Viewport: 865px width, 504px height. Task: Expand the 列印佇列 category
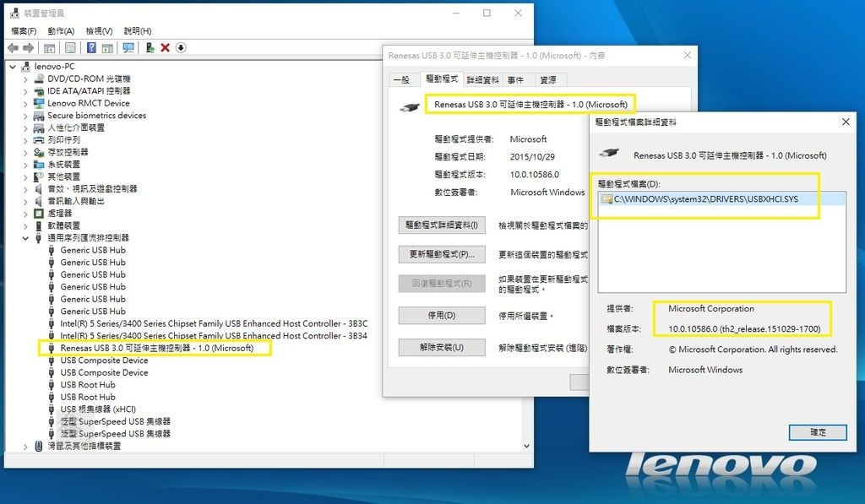pyautogui.click(x=25, y=140)
